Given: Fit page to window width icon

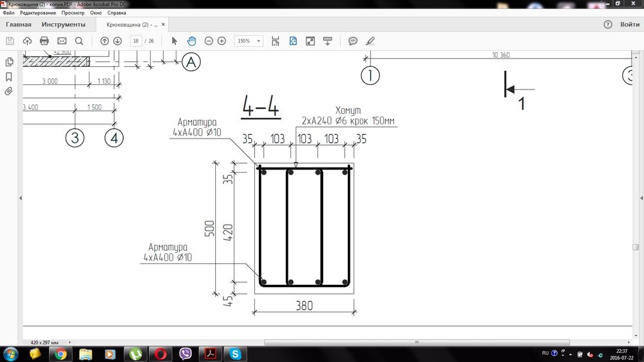Looking at the screenshot, I should [x=275, y=41].
